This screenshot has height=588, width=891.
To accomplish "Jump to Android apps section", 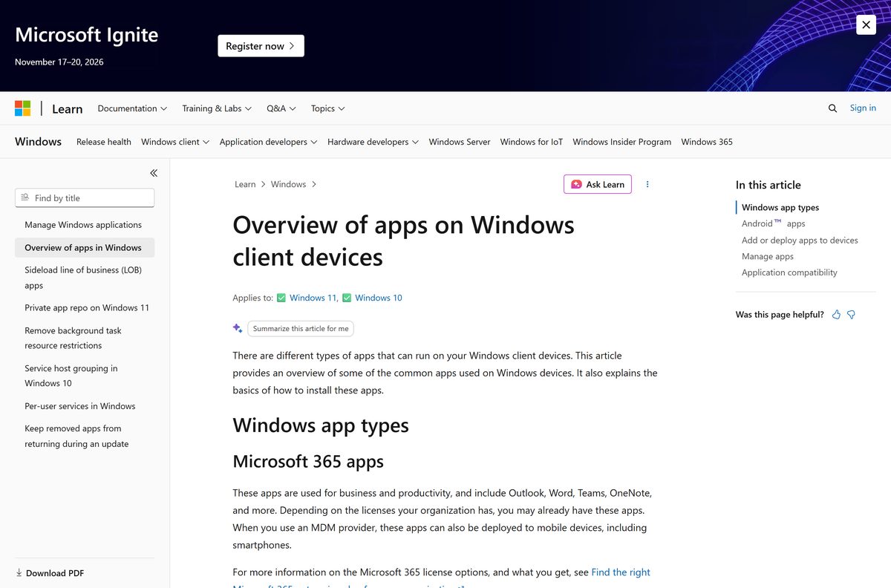I will (x=773, y=223).
